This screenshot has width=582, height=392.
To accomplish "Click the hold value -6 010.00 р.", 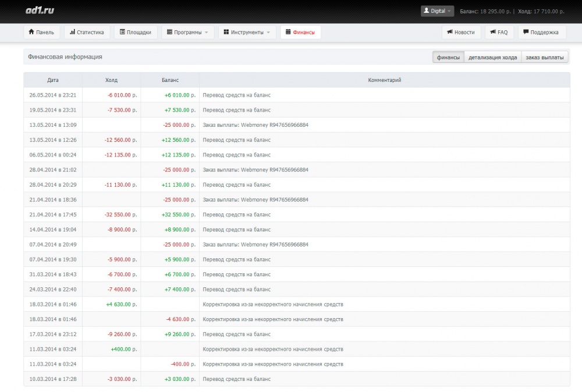I will [x=122, y=95].
